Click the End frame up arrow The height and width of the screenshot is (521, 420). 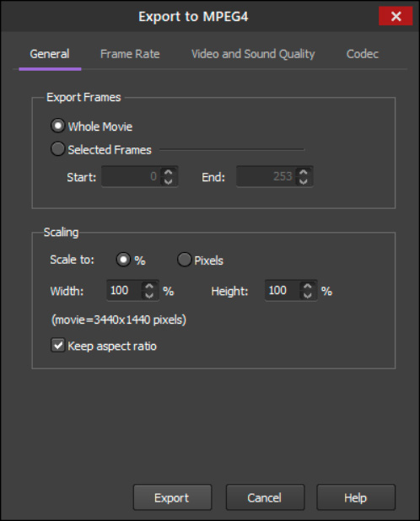pyautogui.click(x=304, y=172)
